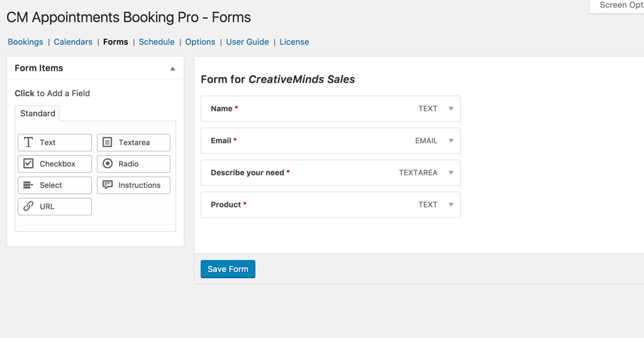The height and width of the screenshot is (338, 644).
Task: Collapse the Form Items panel
Action: point(172,68)
